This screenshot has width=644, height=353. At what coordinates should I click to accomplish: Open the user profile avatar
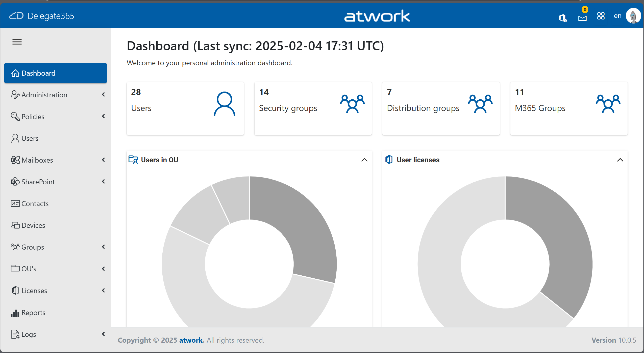633,16
